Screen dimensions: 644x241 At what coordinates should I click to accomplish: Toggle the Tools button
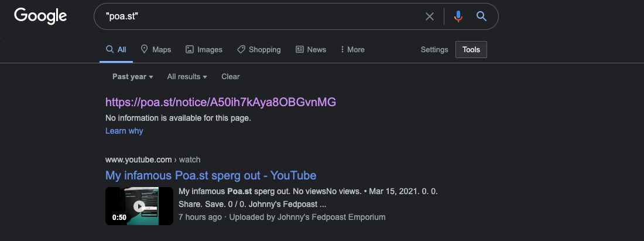(x=471, y=49)
